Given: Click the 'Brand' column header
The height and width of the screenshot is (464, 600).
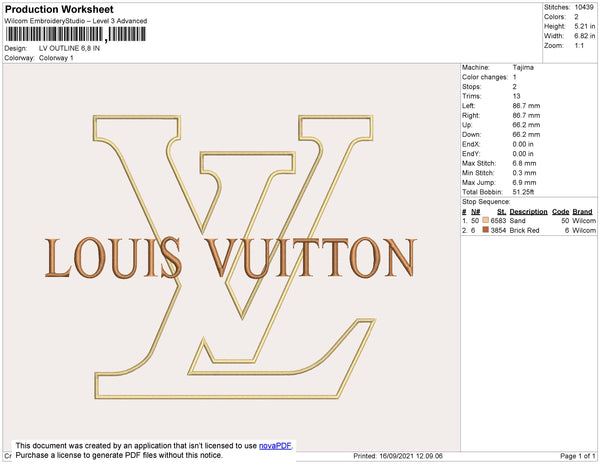Looking at the screenshot, I should (x=582, y=212).
